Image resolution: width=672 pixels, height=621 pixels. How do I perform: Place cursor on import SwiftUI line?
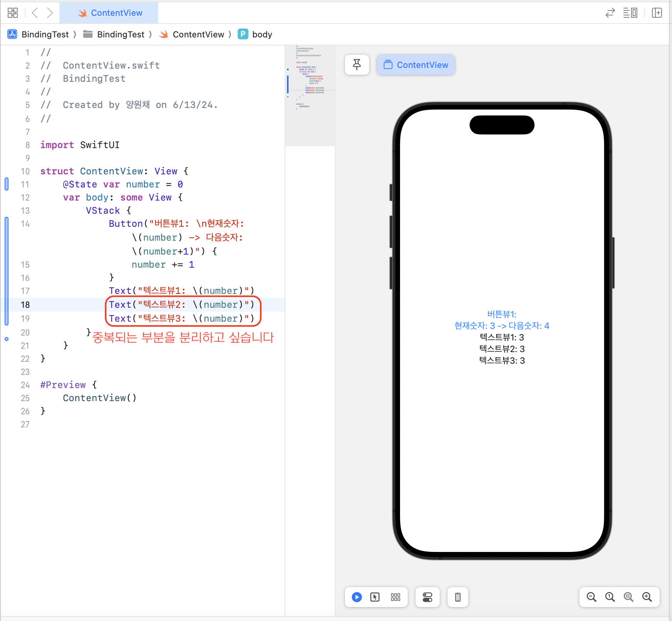80,145
